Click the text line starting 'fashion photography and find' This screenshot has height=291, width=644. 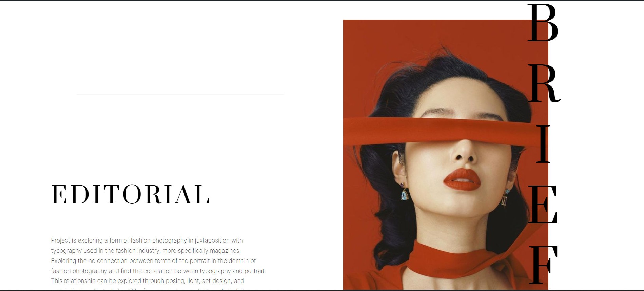tap(158, 271)
